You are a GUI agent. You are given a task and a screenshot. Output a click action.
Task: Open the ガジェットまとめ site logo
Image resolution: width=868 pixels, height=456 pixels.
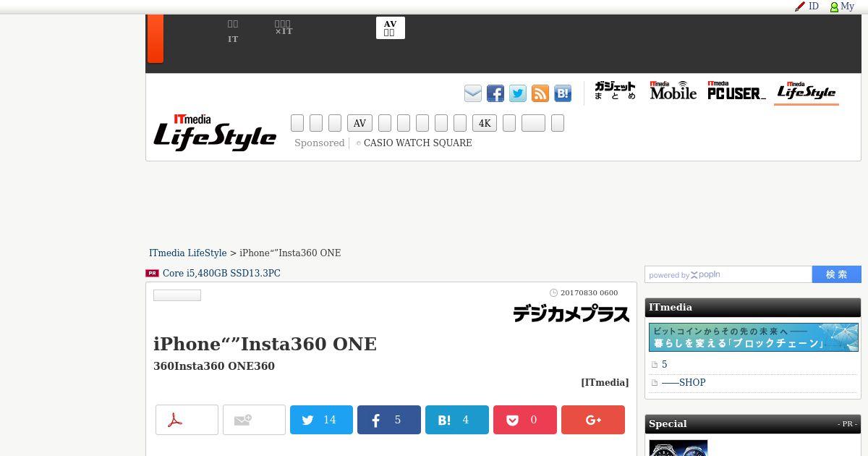[x=615, y=90]
